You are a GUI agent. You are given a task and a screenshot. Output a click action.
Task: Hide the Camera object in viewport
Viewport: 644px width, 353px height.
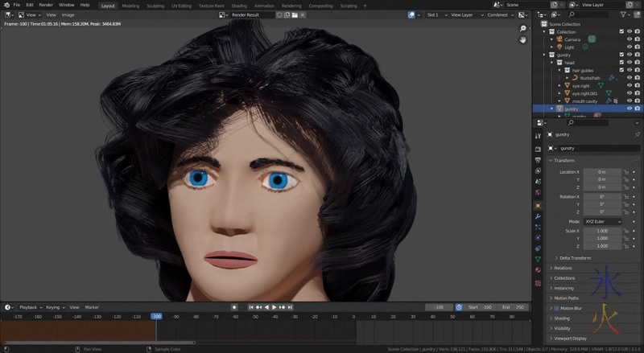click(630, 39)
